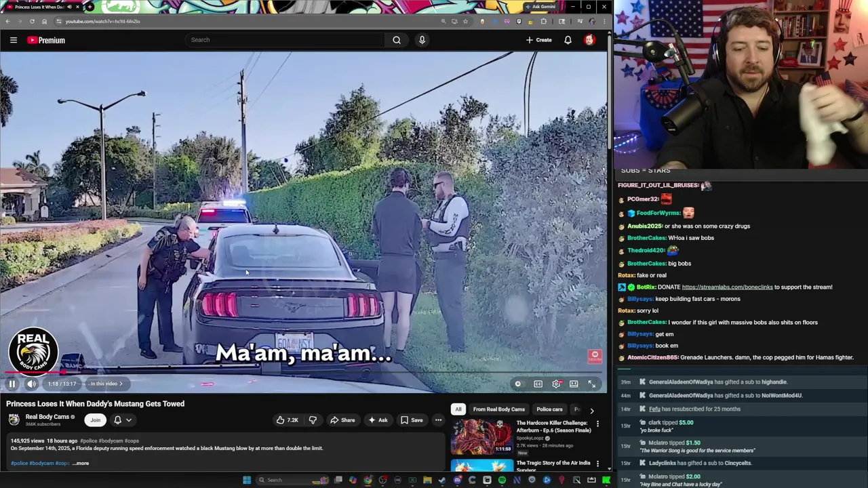Open Windows Start menu
This screenshot has width=868, height=488.
point(247,480)
